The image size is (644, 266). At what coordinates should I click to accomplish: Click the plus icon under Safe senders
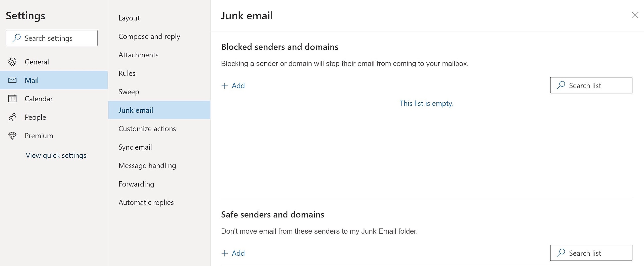point(225,253)
